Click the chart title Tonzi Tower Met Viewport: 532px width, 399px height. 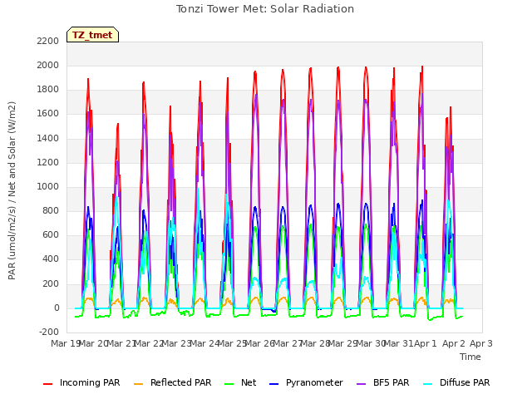(x=265, y=9)
